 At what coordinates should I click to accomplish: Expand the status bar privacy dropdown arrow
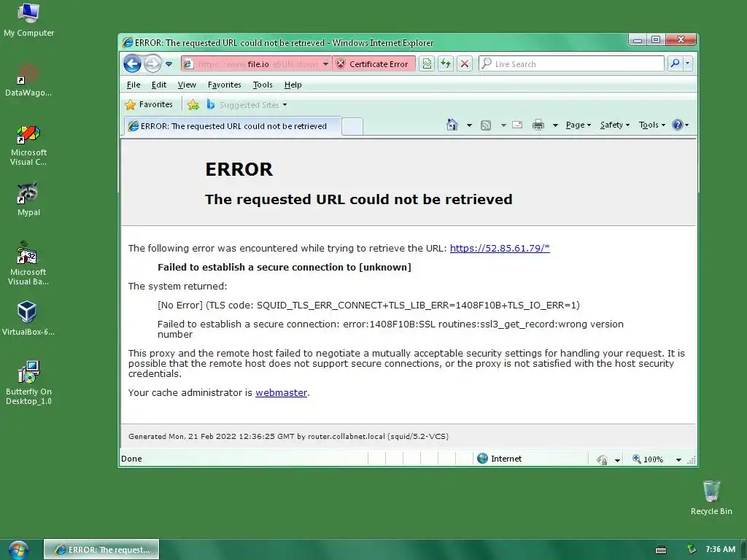pyautogui.click(x=617, y=460)
